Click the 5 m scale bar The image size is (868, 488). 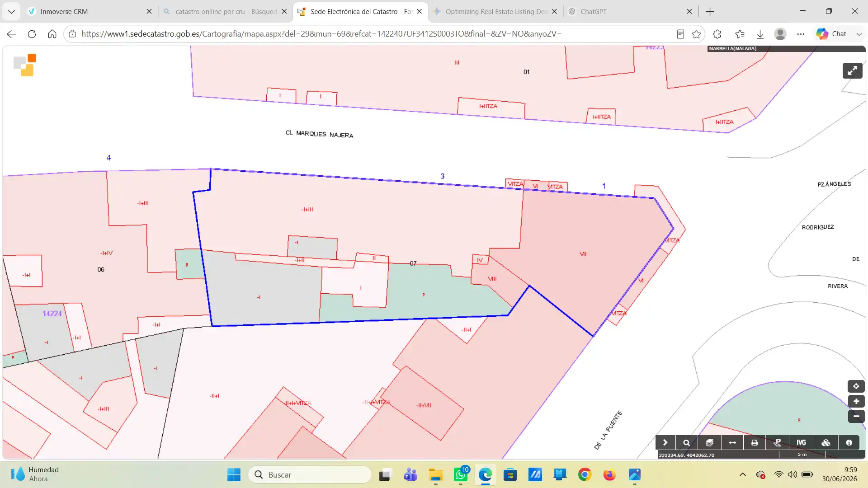(802, 455)
